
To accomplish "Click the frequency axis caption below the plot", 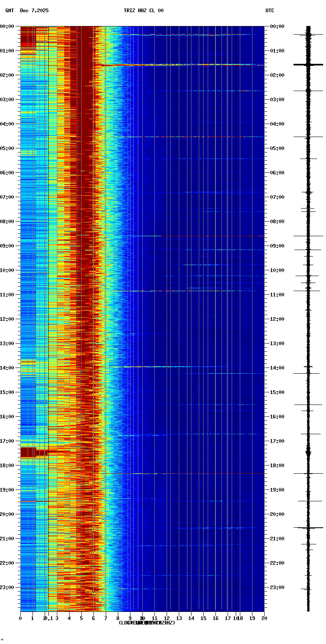I will pyautogui.click(x=147, y=623).
